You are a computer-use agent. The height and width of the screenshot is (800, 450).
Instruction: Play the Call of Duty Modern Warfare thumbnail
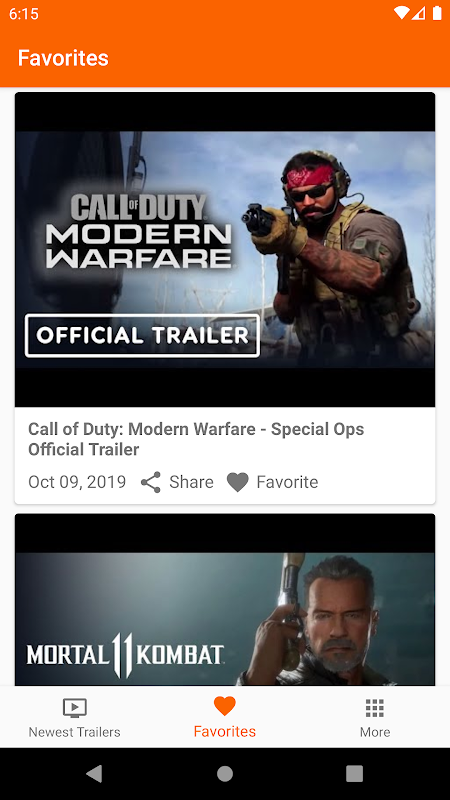pyautogui.click(x=225, y=249)
